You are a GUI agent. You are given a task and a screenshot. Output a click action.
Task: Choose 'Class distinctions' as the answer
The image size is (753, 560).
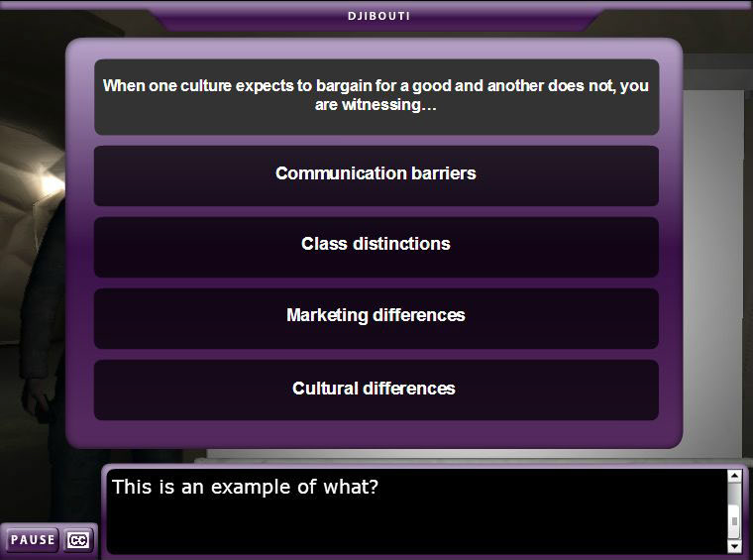point(376,247)
